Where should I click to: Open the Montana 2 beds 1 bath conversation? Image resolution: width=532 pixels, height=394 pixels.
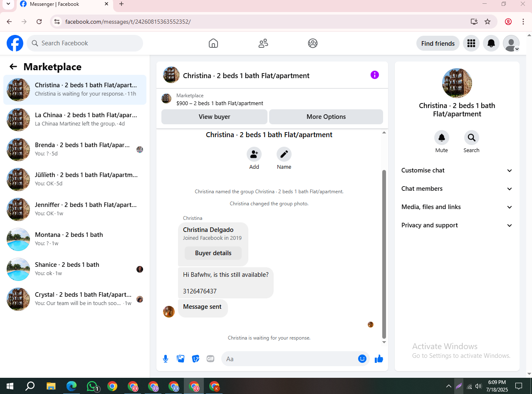[75, 239]
